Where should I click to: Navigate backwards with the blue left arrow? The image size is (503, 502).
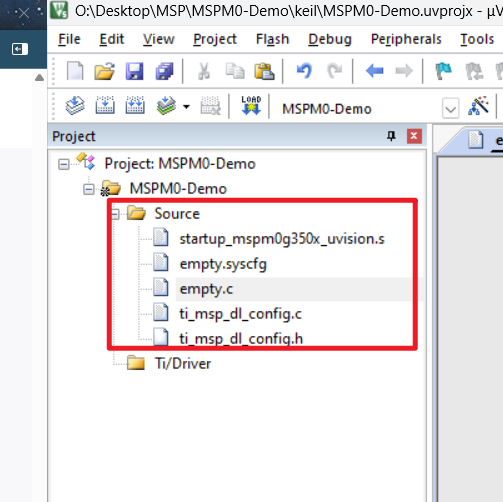click(x=374, y=71)
